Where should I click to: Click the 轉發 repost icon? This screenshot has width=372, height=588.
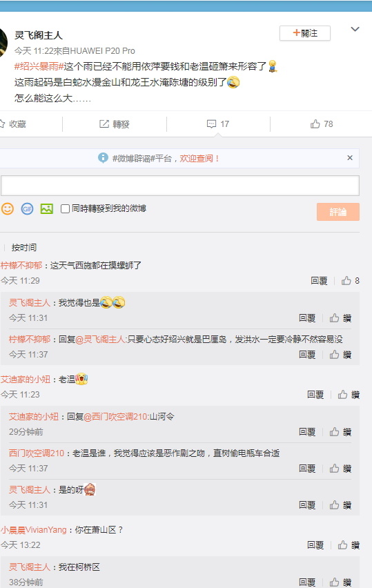[x=115, y=124]
